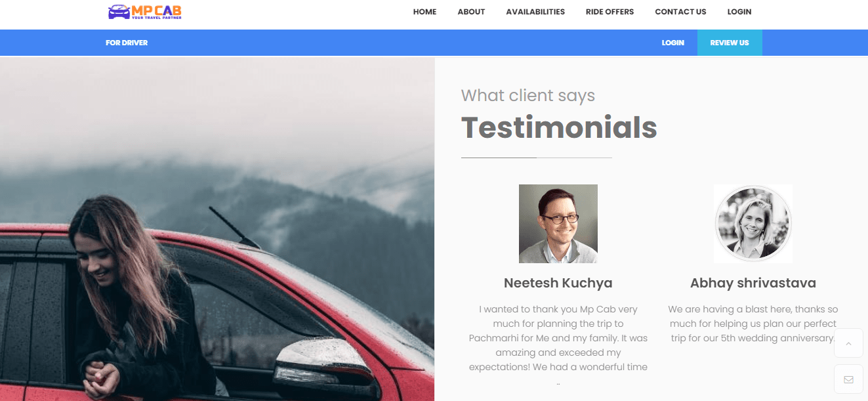Select RIDE OFFERS in the top menu
The image size is (868, 401).
click(x=610, y=12)
